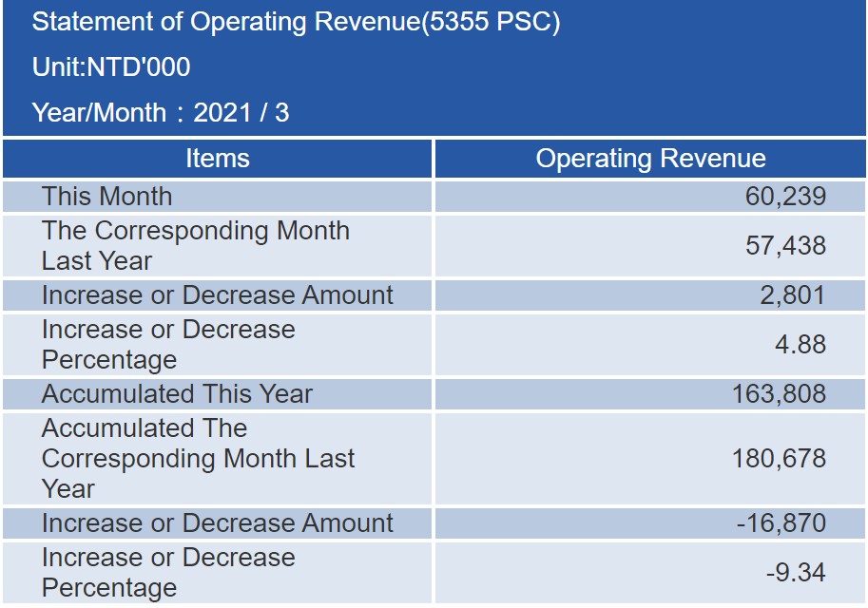
Task: Click the title "Statement of Operating Revenue(5355 PSC)"
Action: (297, 22)
